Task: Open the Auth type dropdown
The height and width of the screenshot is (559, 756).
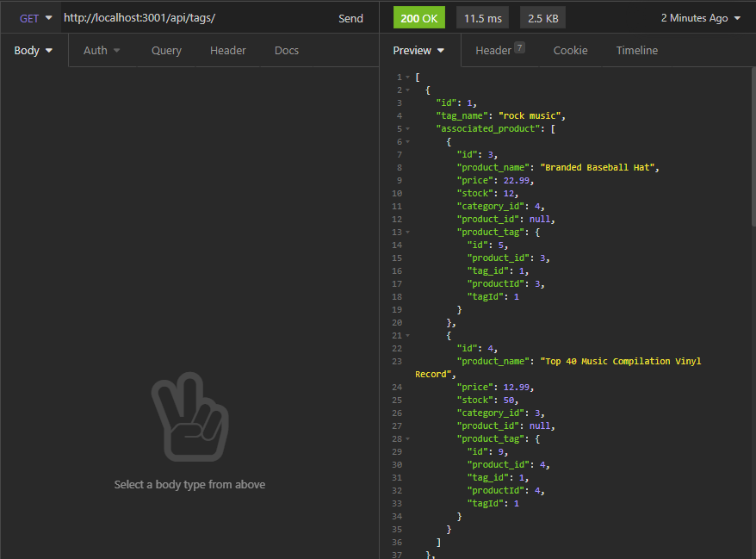Action: (x=101, y=50)
